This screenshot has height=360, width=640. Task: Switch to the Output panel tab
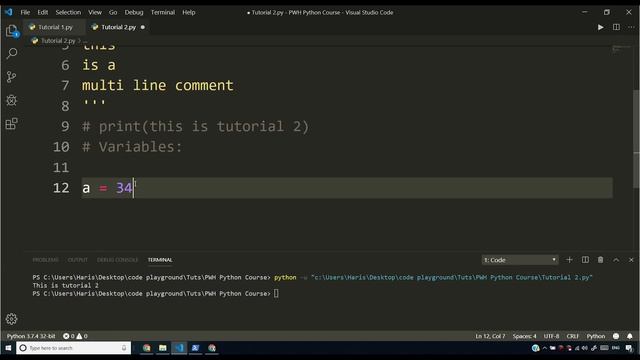click(78, 260)
